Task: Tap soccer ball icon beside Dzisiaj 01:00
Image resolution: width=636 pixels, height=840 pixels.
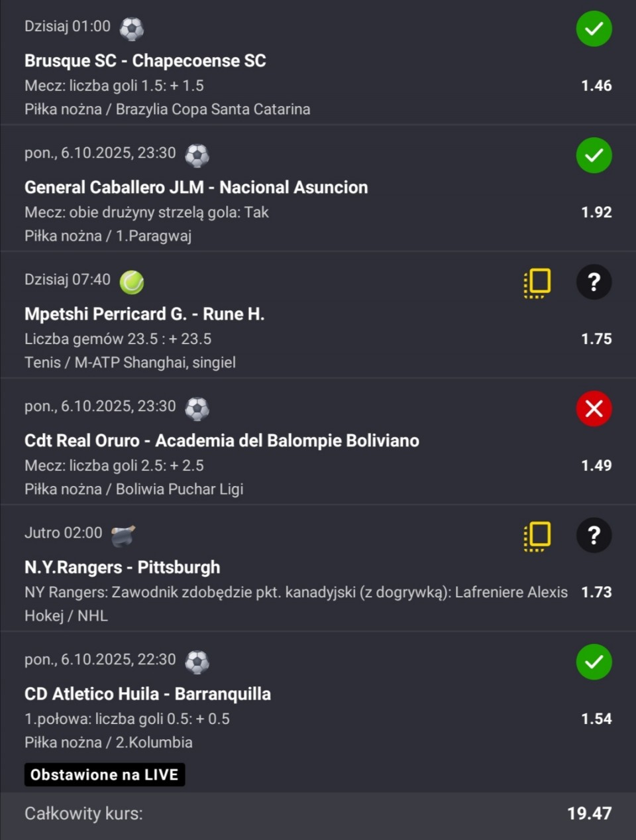Action: click(x=132, y=29)
